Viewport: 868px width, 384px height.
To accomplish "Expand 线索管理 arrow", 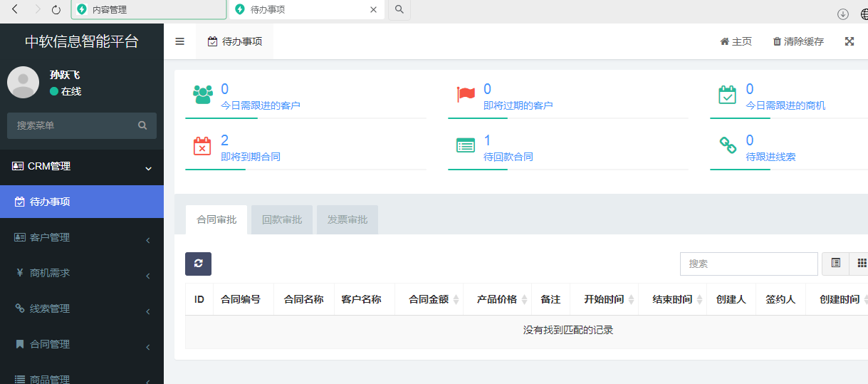I will pos(147,311).
